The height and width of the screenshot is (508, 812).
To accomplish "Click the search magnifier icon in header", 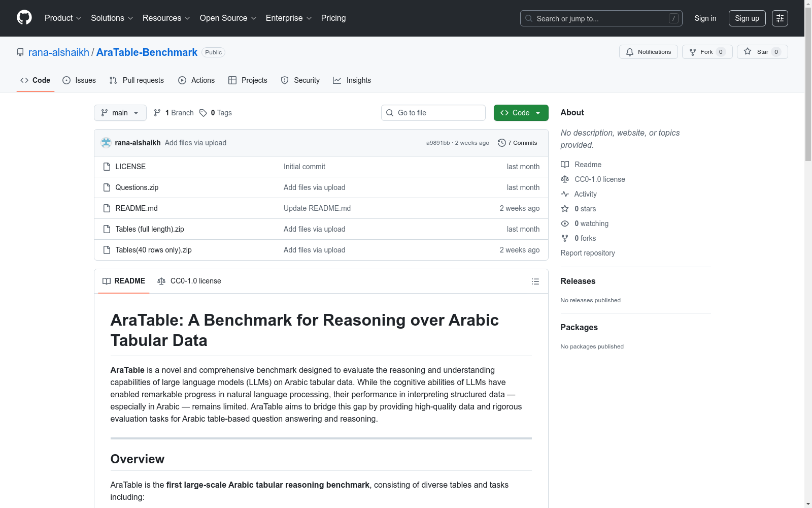I will pyautogui.click(x=529, y=18).
